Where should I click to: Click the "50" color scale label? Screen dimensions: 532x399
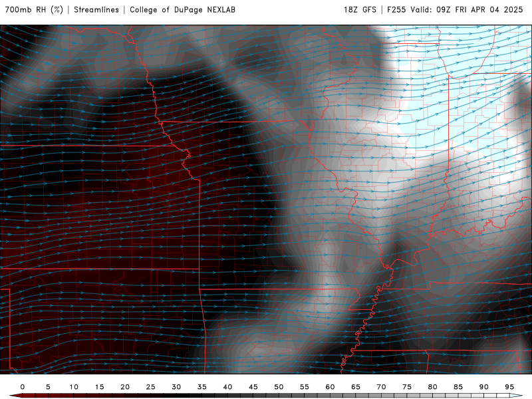coord(279,387)
